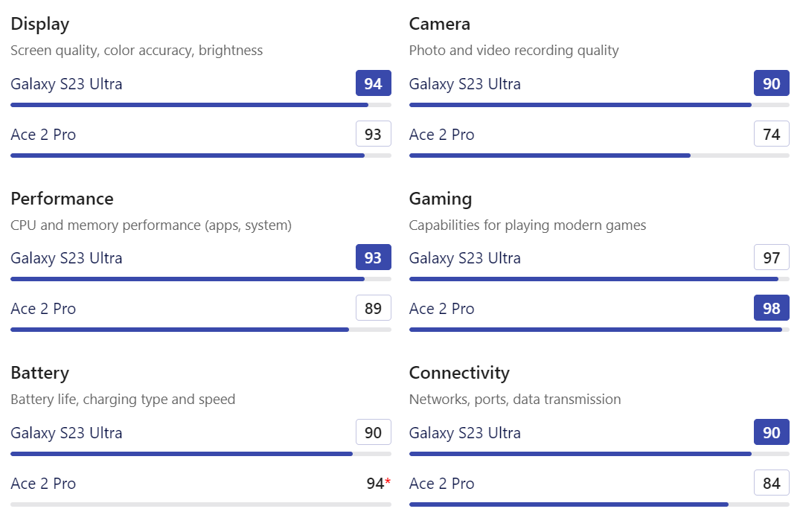Click the empty Ace 2 Pro Battery bar
800x532 pixels.
click(x=201, y=504)
